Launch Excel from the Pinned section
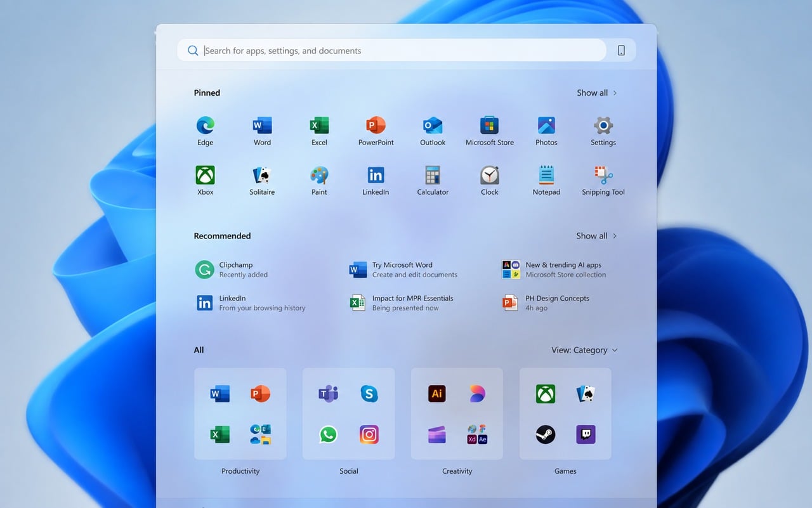 (x=319, y=131)
